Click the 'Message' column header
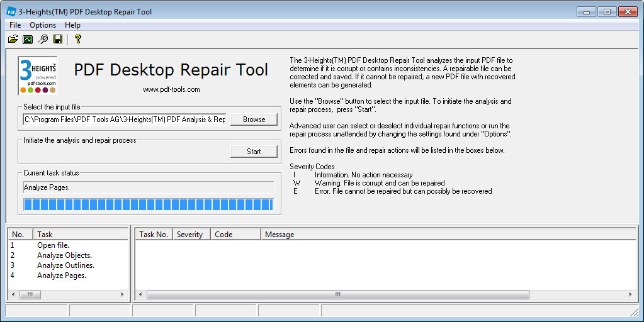Image resolution: width=644 pixels, height=322 pixels. [448, 234]
